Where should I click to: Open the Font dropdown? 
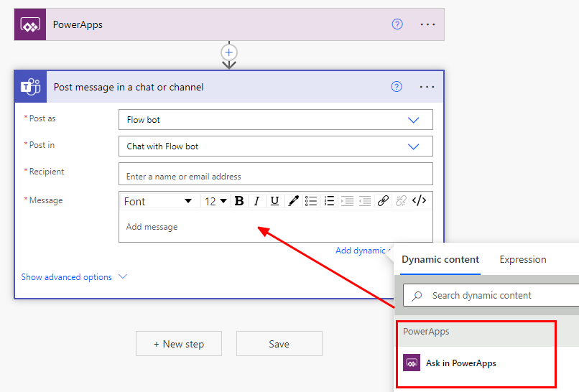tap(159, 201)
